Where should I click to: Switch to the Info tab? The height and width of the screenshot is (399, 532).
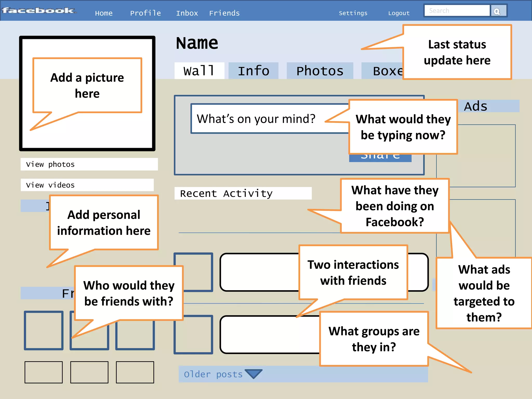[254, 71]
